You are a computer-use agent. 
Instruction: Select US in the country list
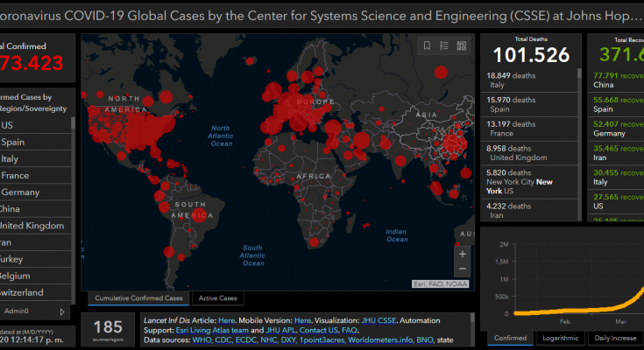35,125
